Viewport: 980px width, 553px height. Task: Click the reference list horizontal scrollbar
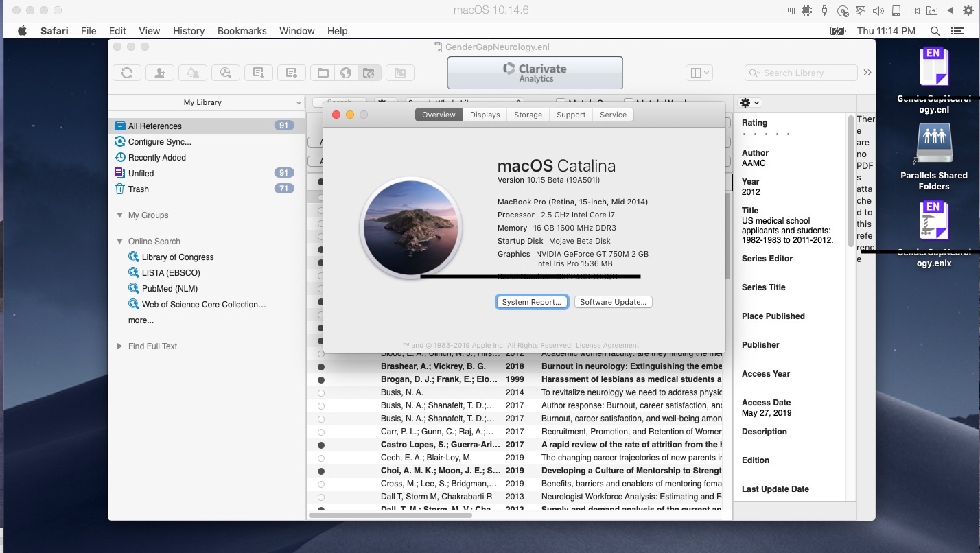pos(390,515)
